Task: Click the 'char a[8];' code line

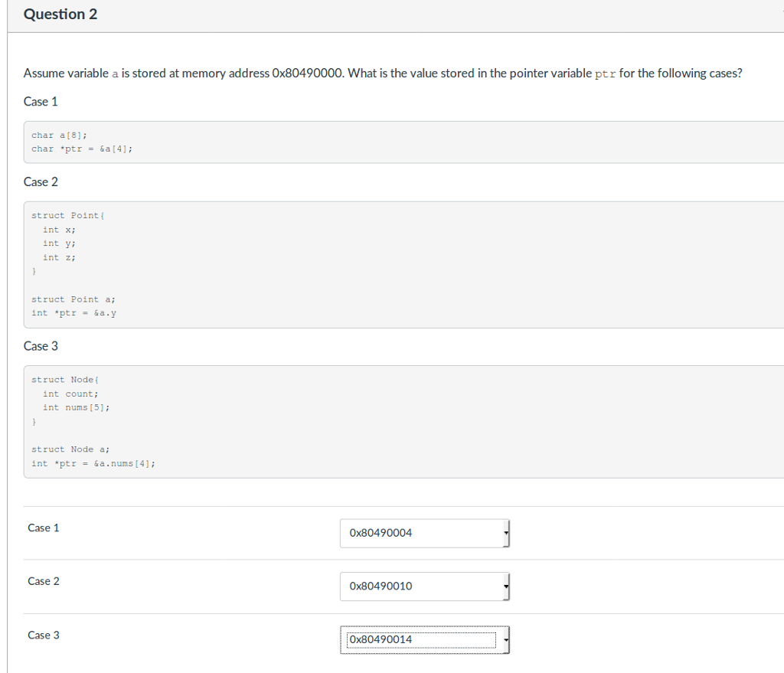Action: [59, 135]
